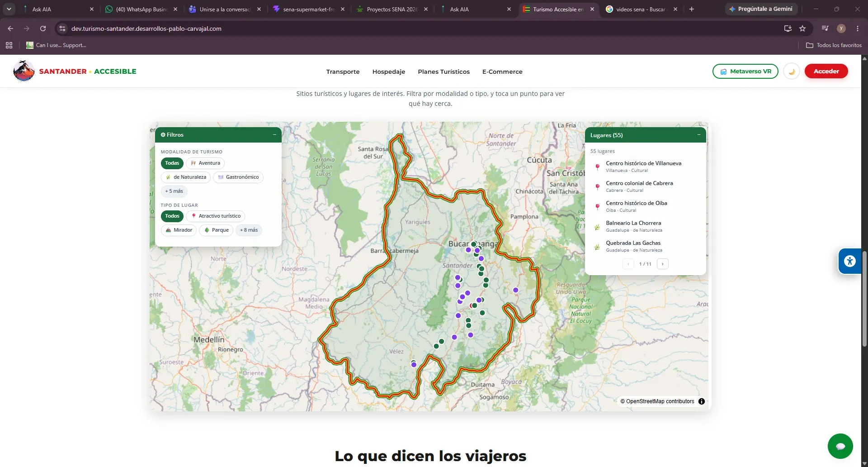The width and height of the screenshot is (868, 467).
Task: Open the tab search dropdown arrow
Action: pos(9,9)
